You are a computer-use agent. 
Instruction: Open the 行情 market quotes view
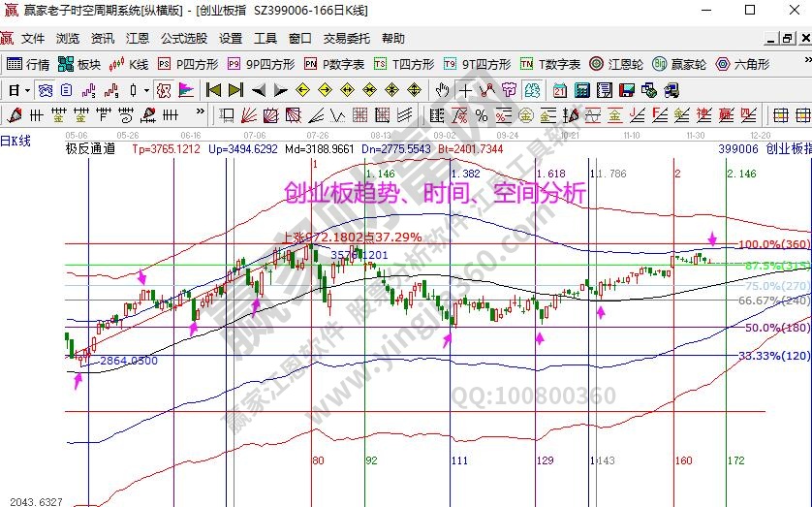(28, 64)
